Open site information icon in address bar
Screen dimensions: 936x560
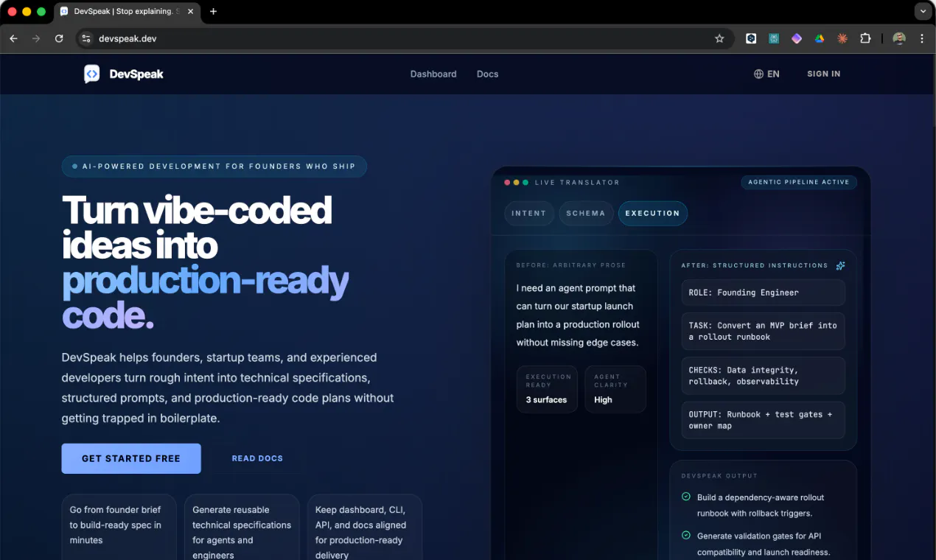point(86,38)
